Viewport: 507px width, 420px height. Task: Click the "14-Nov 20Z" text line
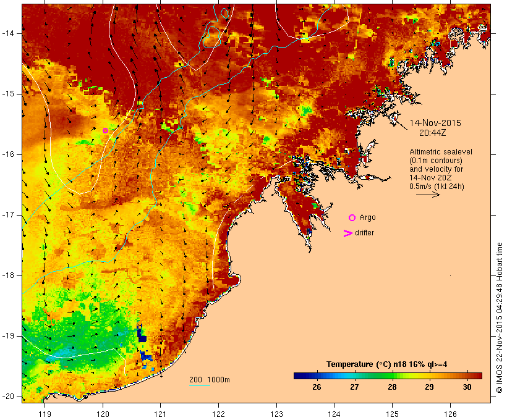[x=430, y=178]
